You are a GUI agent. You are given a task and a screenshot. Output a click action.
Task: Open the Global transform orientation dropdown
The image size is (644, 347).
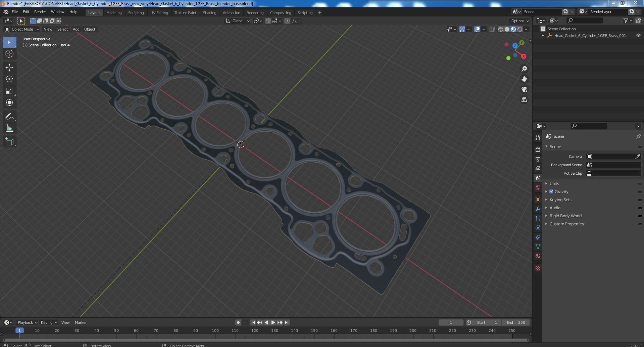tap(238, 21)
